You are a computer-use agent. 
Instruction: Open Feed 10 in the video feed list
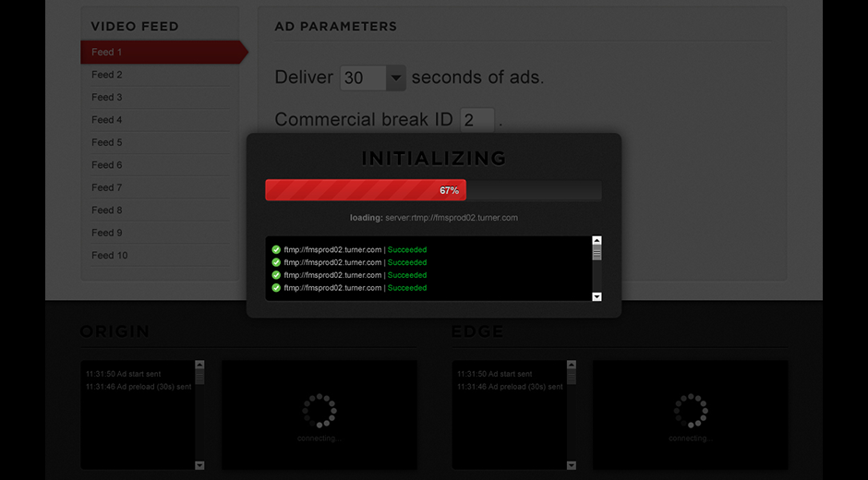click(110, 255)
